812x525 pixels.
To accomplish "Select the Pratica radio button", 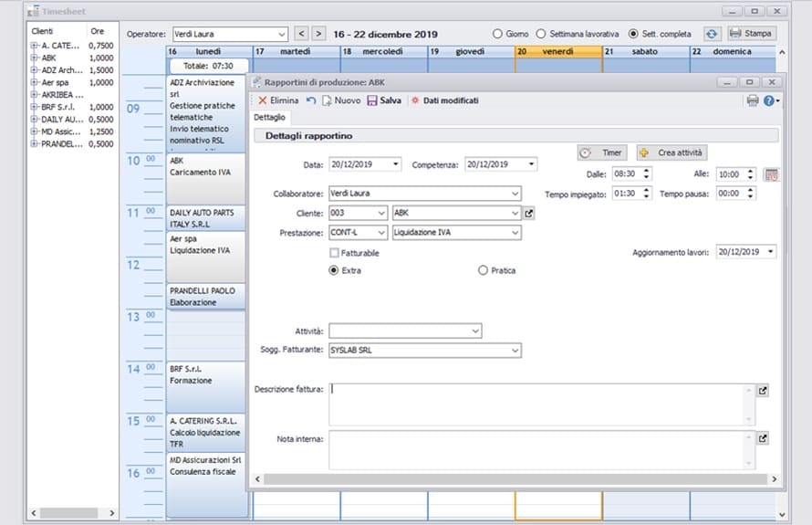I will coord(483,270).
